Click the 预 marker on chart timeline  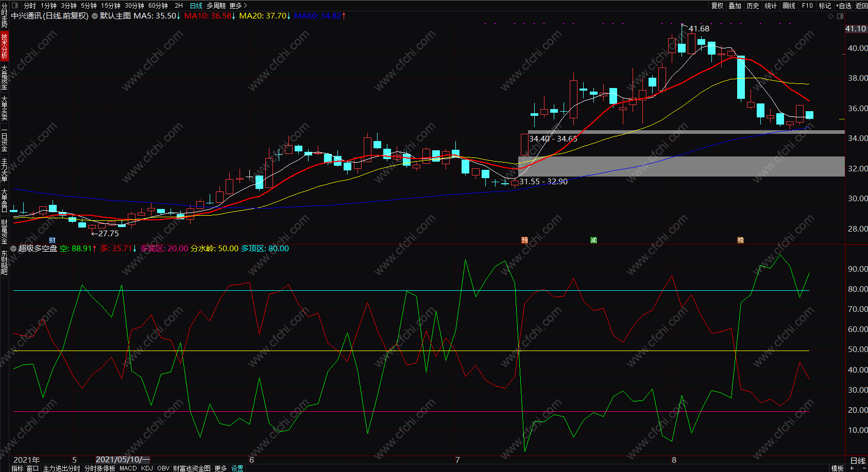(524, 240)
